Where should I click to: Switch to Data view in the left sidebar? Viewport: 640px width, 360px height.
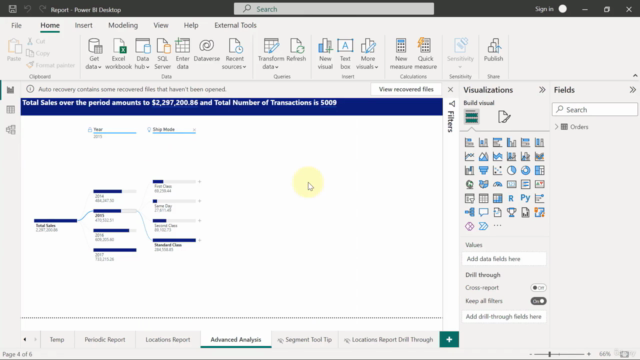[x=11, y=109]
